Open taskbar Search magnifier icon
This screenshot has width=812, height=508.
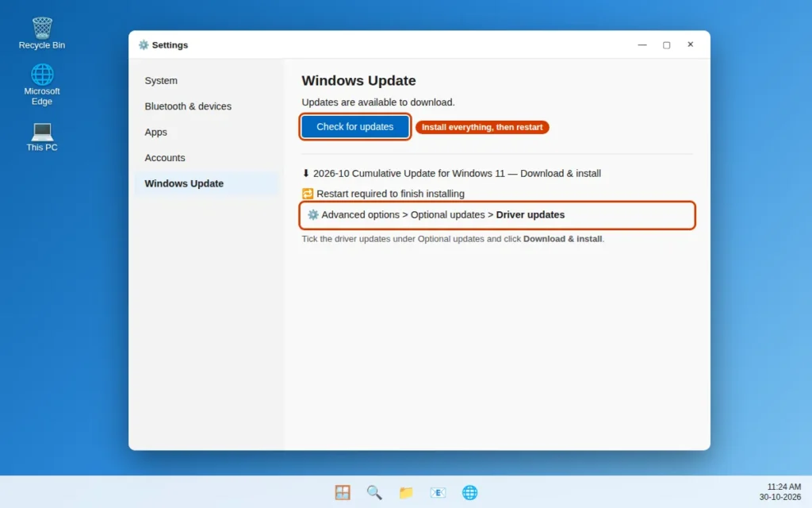click(374, 492)
